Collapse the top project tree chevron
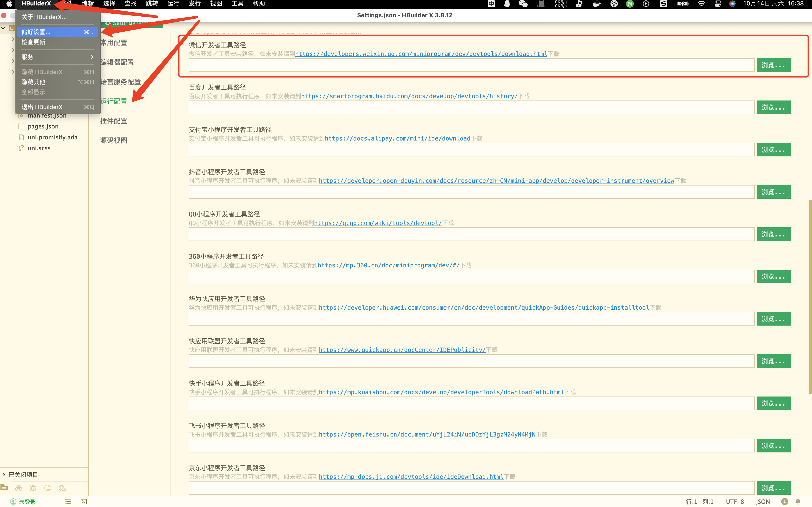The image size is (812, 507). pyautogui.click(x=3, y=28)
